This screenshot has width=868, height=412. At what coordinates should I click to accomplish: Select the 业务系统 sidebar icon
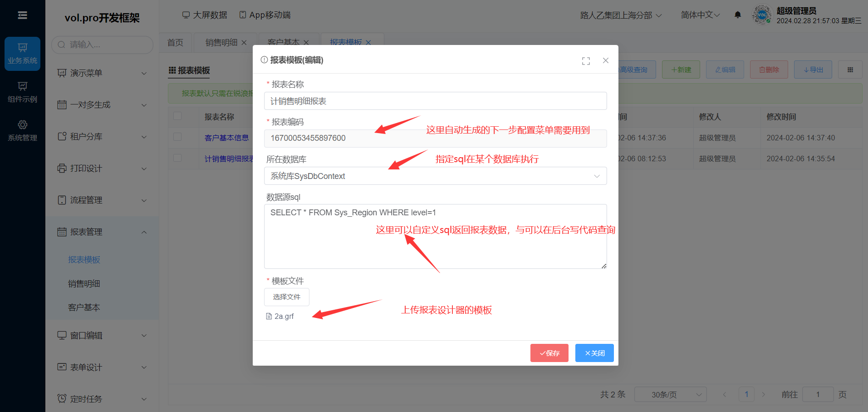tap(22, 54)
